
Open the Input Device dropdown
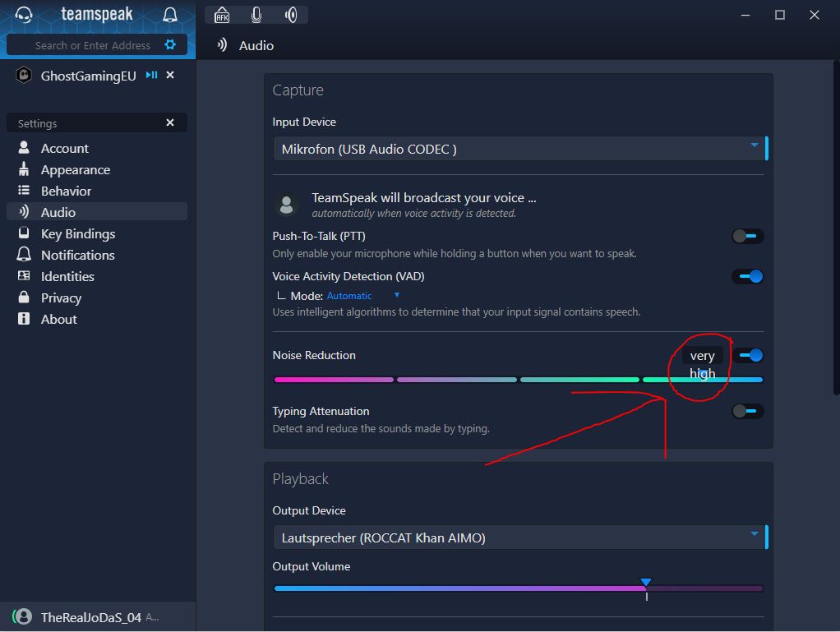[x=520, y=149]
